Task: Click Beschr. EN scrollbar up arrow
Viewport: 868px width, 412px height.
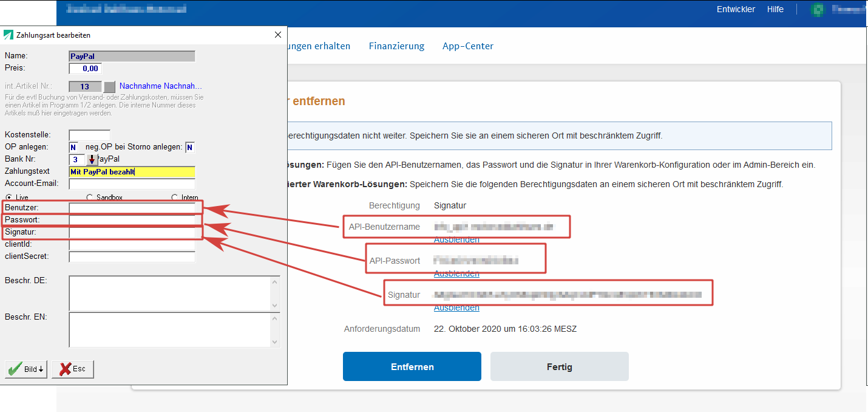Action: point(275,318)
